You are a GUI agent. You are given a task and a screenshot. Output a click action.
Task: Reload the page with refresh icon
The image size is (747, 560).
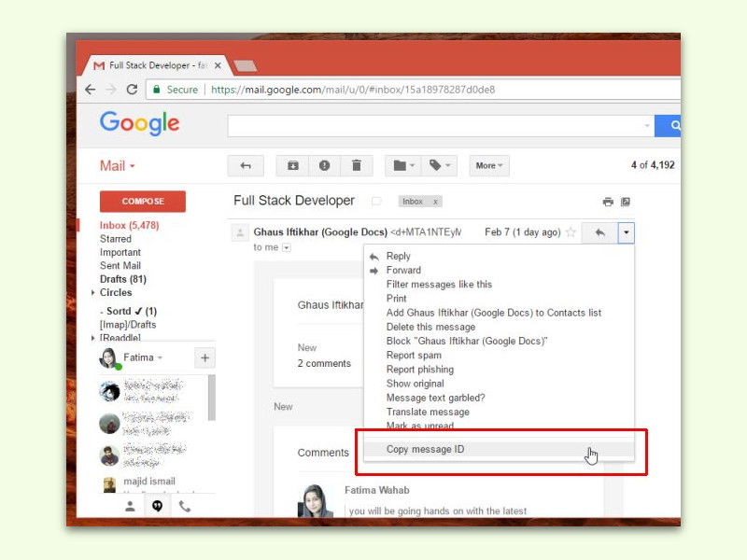pos(132,90)
